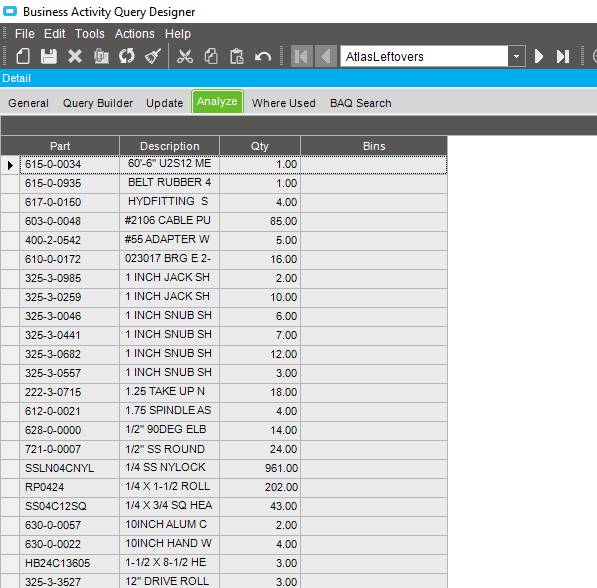Open the Actions menu
The width and height of the screenshot is (597, 588).
(x=135, y=34)
